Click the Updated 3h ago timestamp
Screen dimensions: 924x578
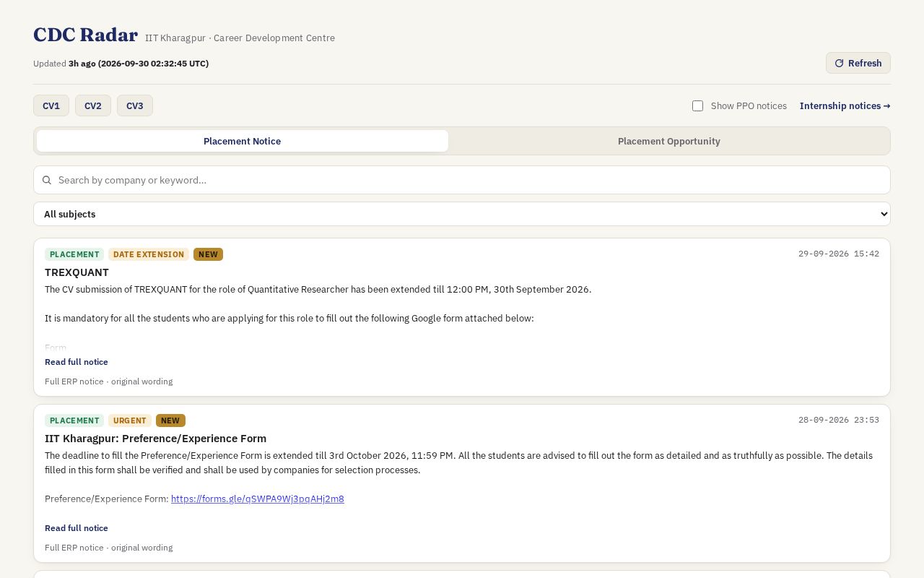point(121,64)
